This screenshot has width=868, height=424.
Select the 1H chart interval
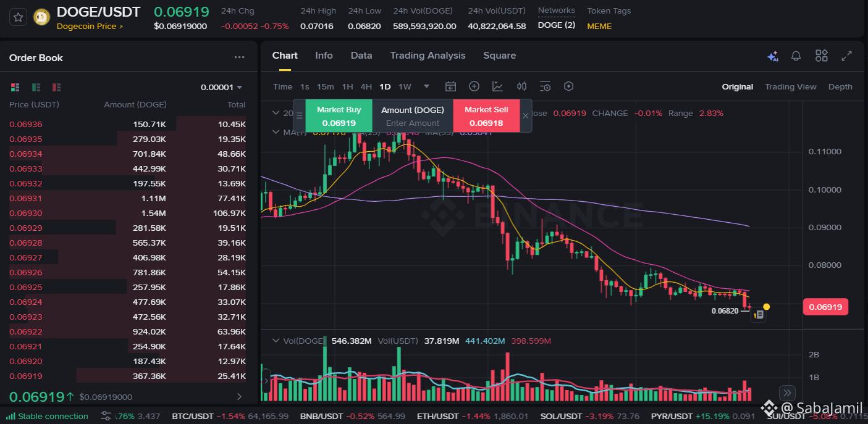(347, 86)
